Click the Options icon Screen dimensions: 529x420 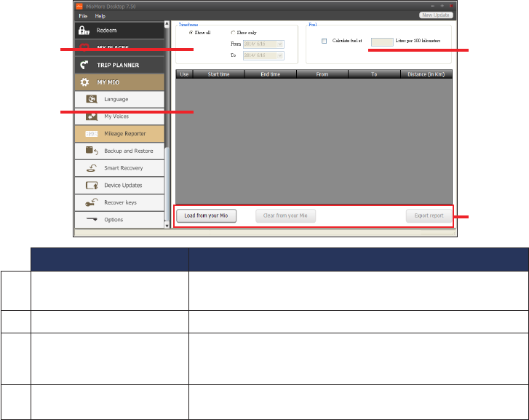pos(92,219)
